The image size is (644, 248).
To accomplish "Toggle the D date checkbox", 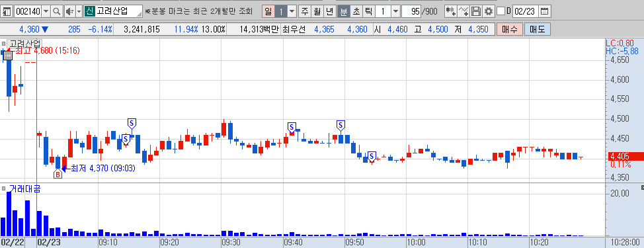I will [x=501, y=11].
